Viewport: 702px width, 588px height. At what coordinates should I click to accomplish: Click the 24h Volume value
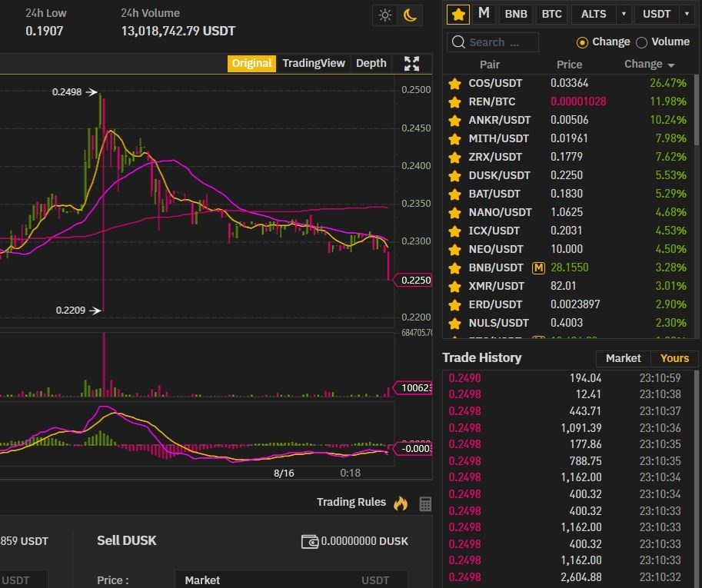tap(178, 32)
